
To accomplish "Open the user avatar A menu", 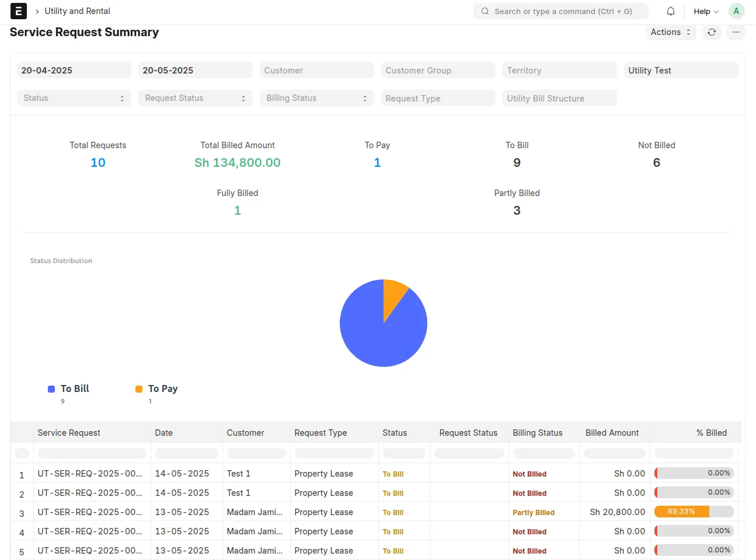I will click(736, 11).
